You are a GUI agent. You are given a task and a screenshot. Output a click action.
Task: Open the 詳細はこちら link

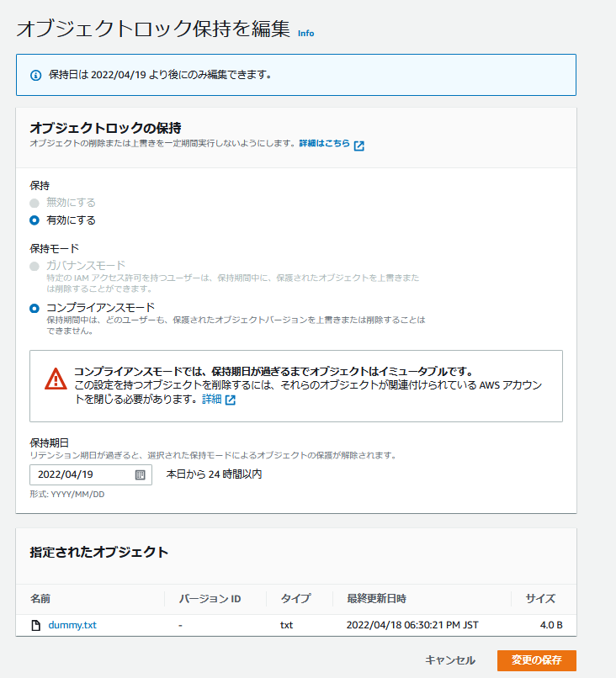point(325,144)
